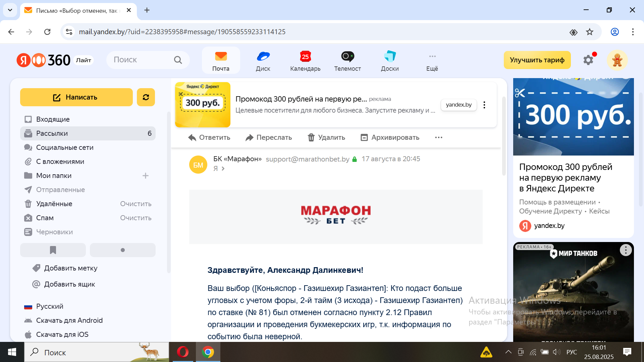Open Мои папки
This screenshot has width=644, height=362.
pos(54,176)
